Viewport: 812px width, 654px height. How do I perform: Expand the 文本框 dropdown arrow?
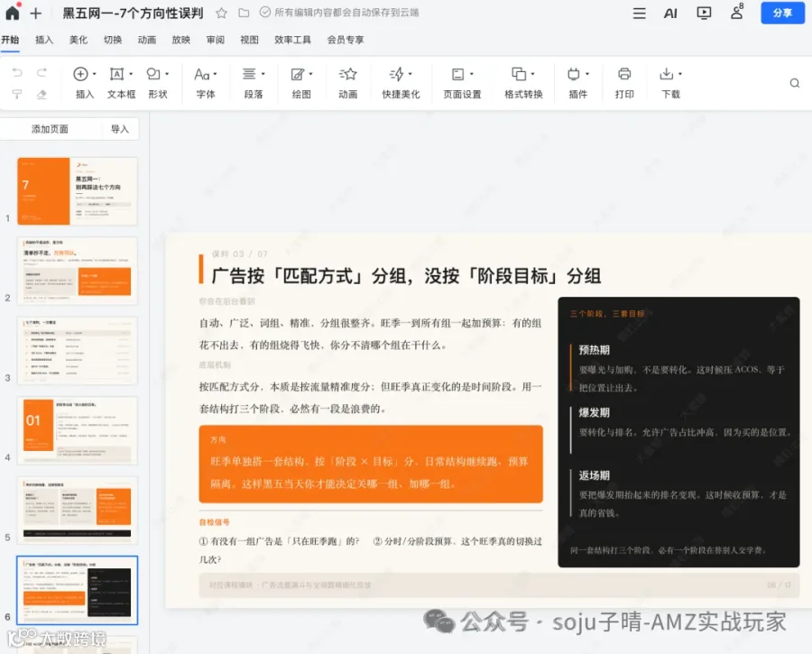coord(131,74)
